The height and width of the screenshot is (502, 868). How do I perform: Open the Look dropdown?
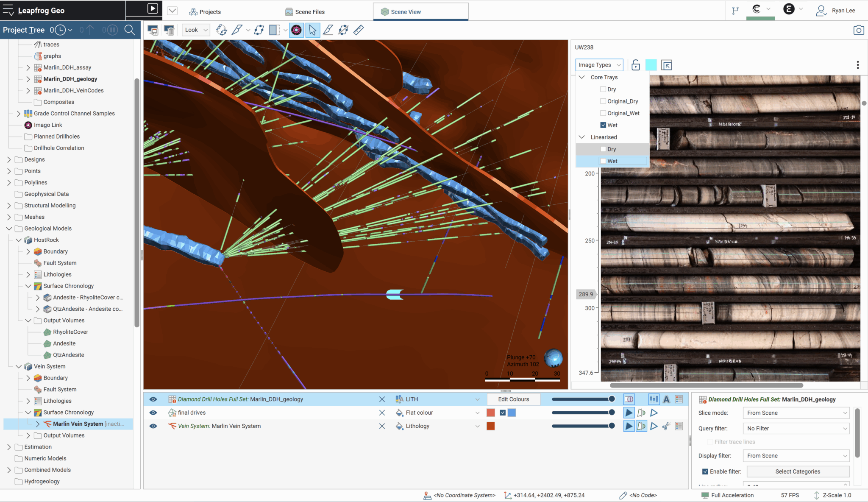[x=196, y=30]
